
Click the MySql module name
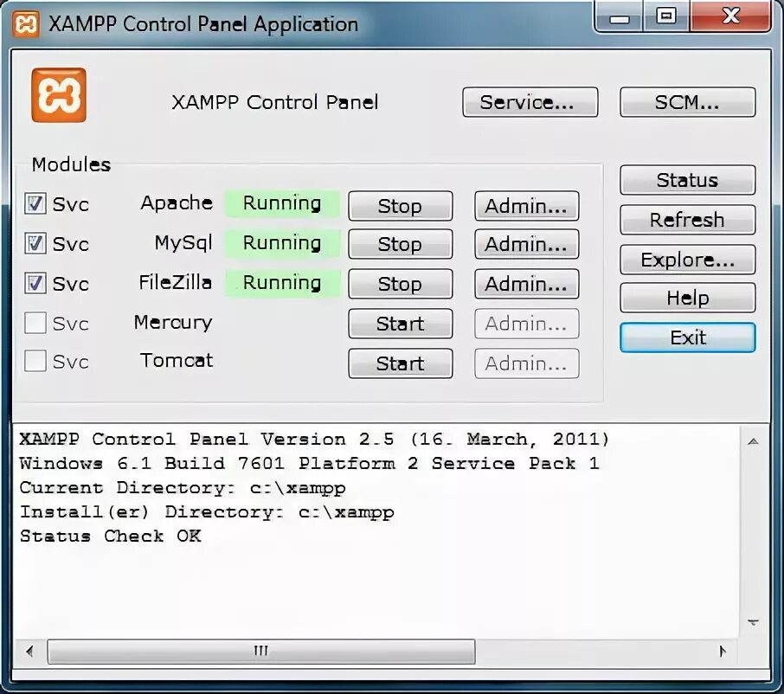[x=183, y=243]
